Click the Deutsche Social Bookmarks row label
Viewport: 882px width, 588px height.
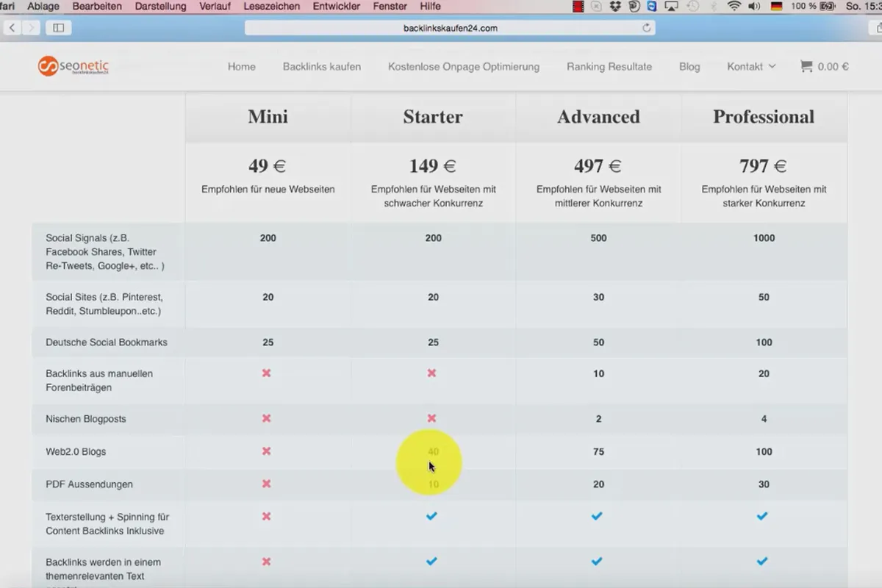point(107,343)
